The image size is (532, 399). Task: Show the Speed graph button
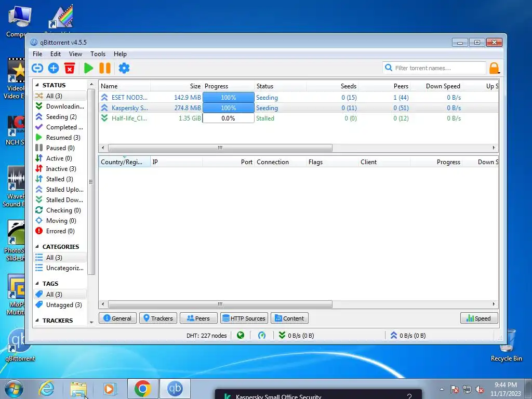tap(479, 318)
